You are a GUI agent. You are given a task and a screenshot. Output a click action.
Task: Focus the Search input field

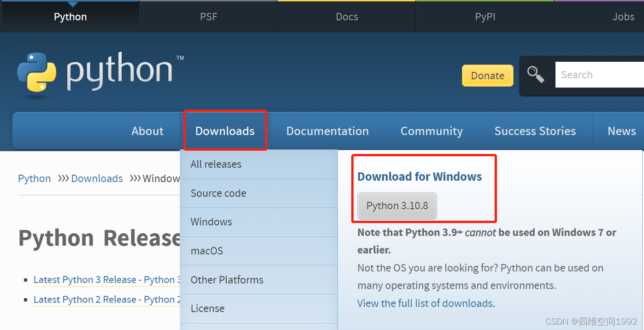click(x=599, y=75)
